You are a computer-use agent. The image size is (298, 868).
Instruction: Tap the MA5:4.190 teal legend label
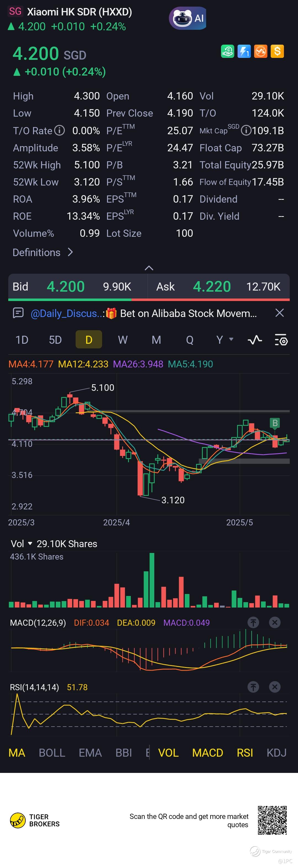click(x=190, y=364)
